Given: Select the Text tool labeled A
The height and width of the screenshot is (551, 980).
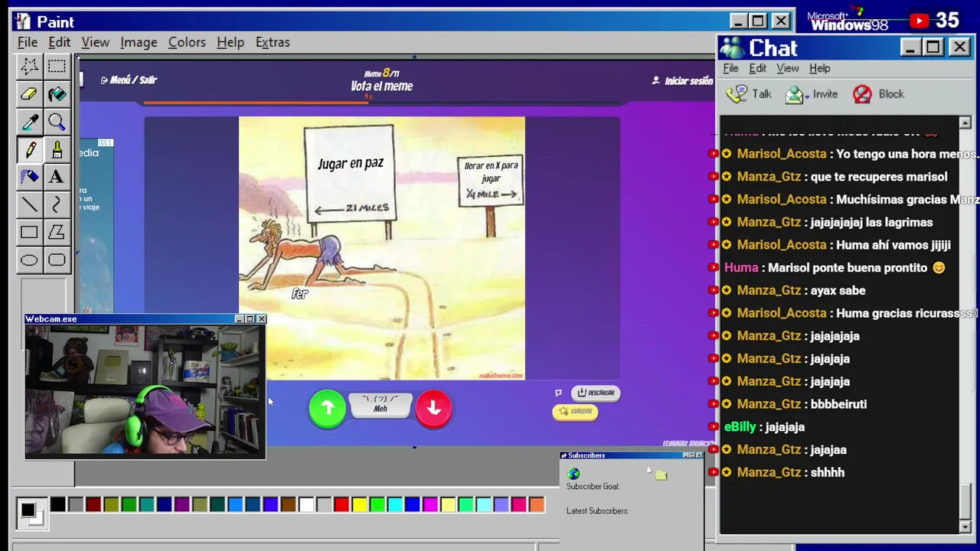Looking at the screenshot, I should (57, 177).
